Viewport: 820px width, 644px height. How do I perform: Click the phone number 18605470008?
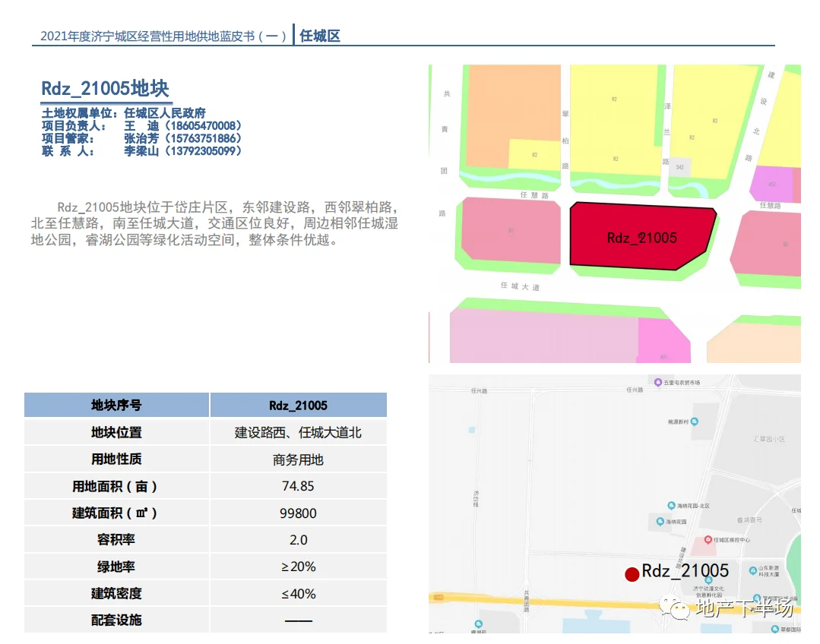click(204, 126)
